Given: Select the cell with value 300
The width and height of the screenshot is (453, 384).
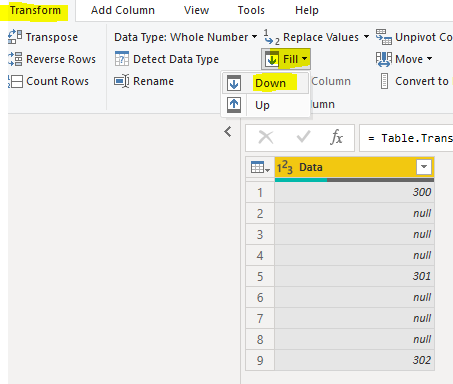Looking at the screenshot, I should click(355, 192).
